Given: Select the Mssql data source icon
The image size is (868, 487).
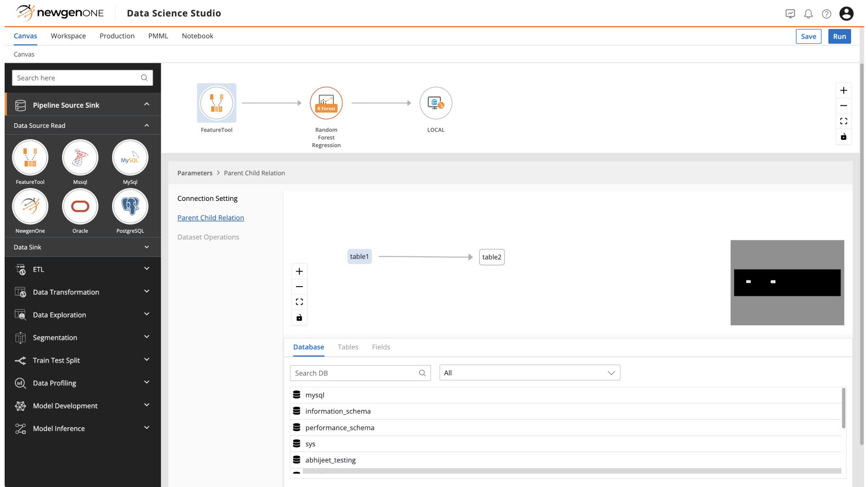Looking at the screenshot, I should 80,158.
